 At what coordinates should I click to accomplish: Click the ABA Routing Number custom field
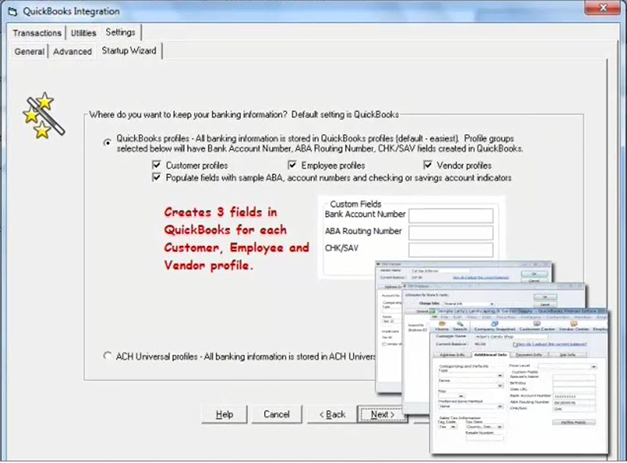pyautogui.click(x=451, y=232)
